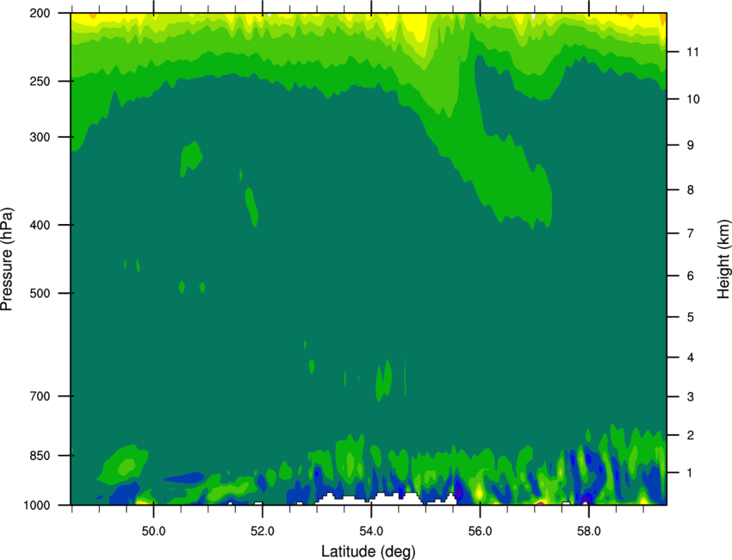
Task: Click the 10 km height label
Action: point(693,99)
